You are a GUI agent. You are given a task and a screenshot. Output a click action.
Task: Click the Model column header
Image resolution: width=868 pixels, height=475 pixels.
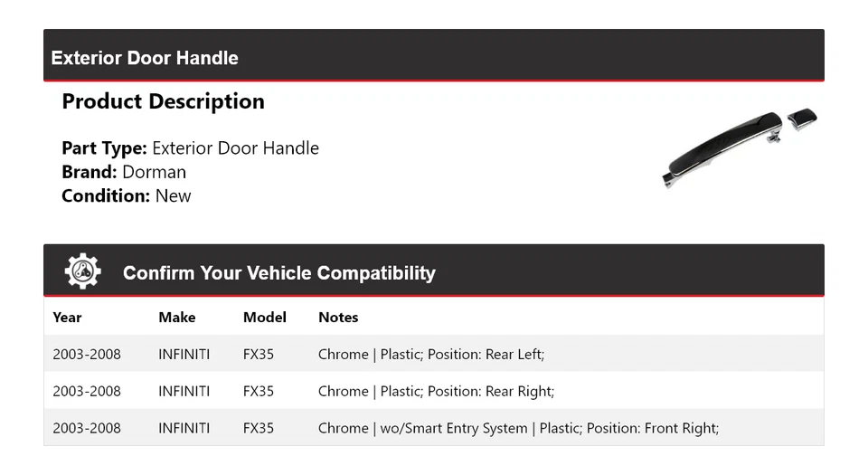(x=265, y=318)
